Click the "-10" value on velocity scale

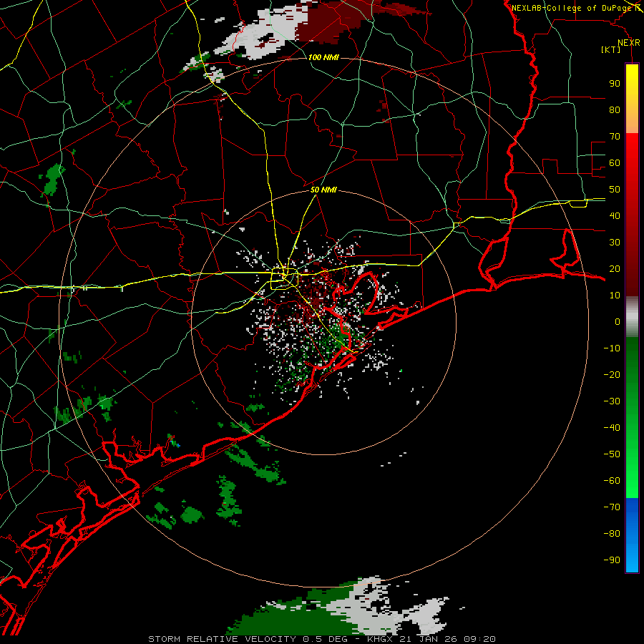[612, 348]
